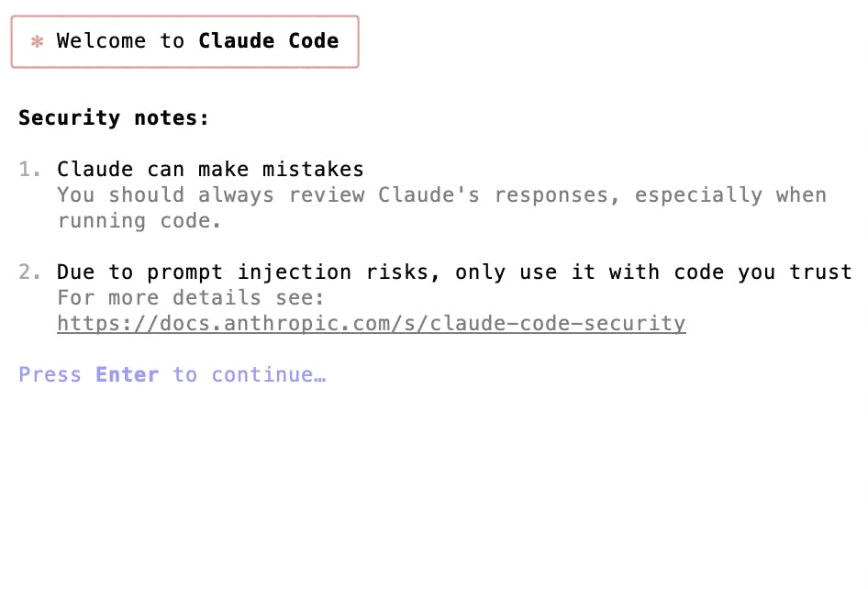
Task: Open the claude-code-security docs link
Action: click(372, 323)
